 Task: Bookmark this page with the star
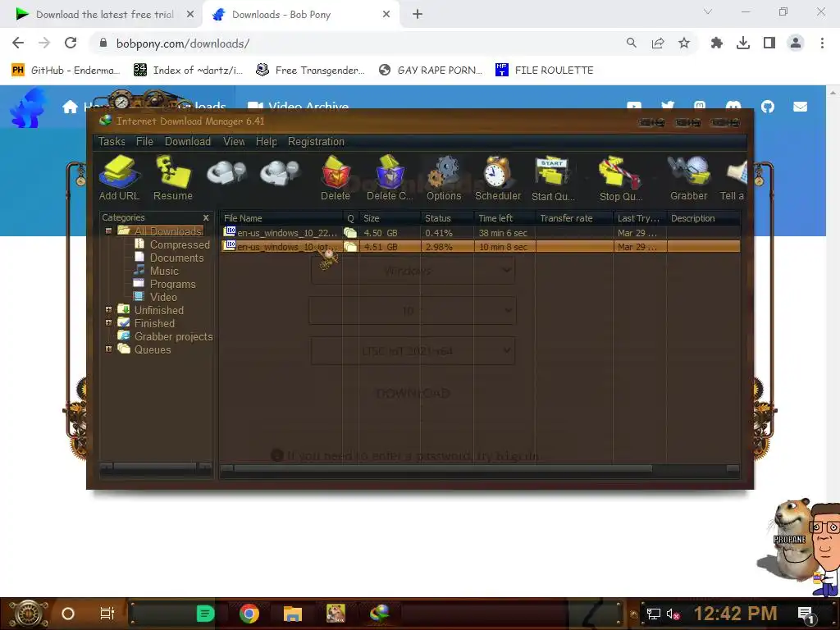point(684,43)
